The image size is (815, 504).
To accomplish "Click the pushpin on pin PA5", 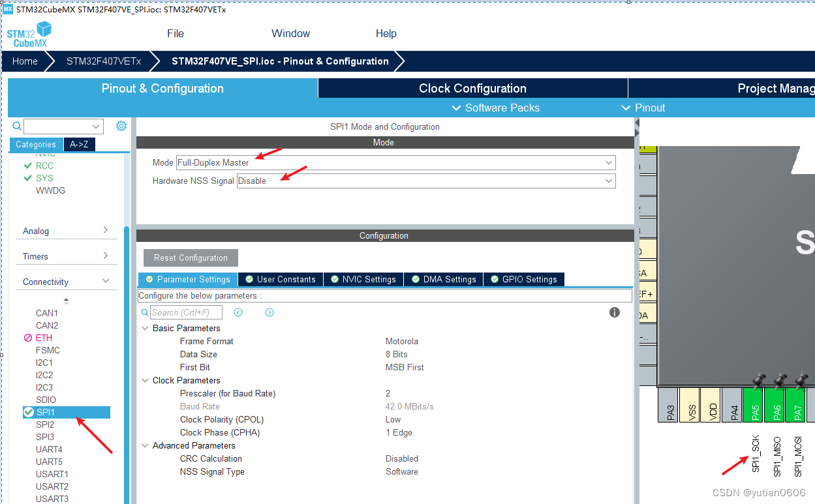I will click(x=758, y=379).
